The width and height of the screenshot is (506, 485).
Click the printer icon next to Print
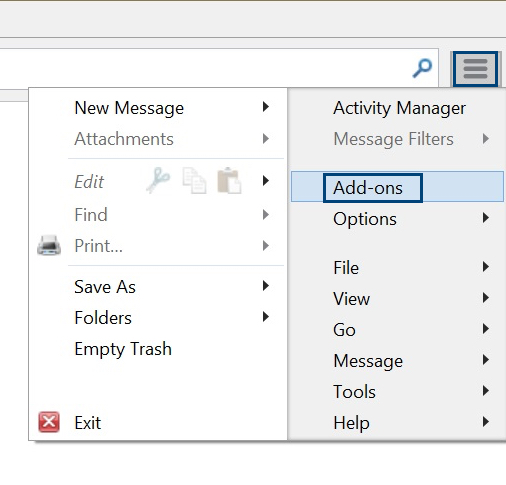click(x=49, y=245)
